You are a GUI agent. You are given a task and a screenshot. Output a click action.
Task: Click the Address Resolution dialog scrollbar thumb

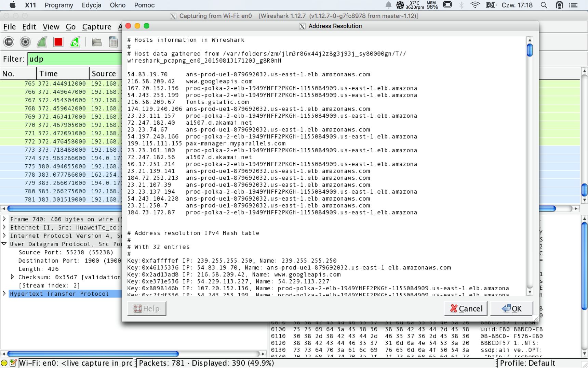[530, 50]
